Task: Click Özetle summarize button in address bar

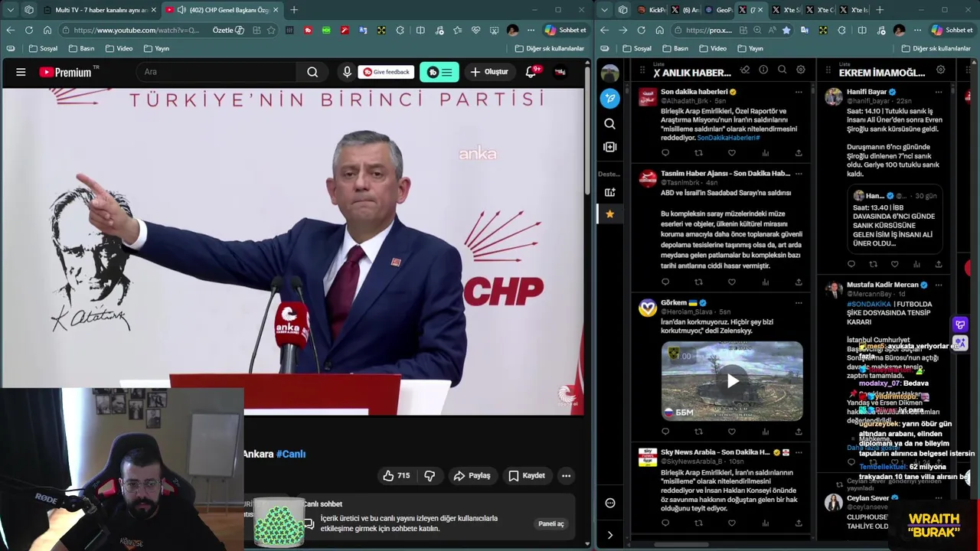Action: pos(228,30)
